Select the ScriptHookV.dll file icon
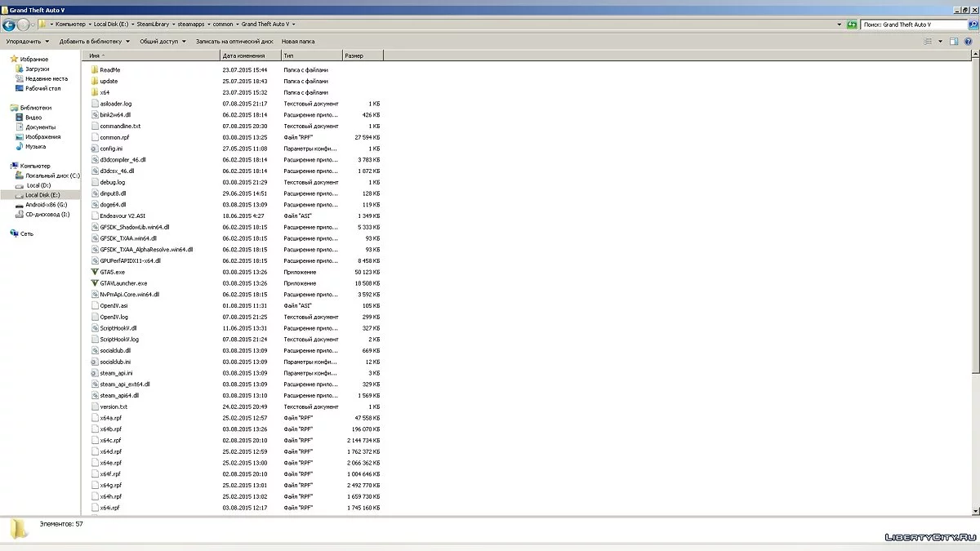Screen dimensions: 980x551 [95, 328]
